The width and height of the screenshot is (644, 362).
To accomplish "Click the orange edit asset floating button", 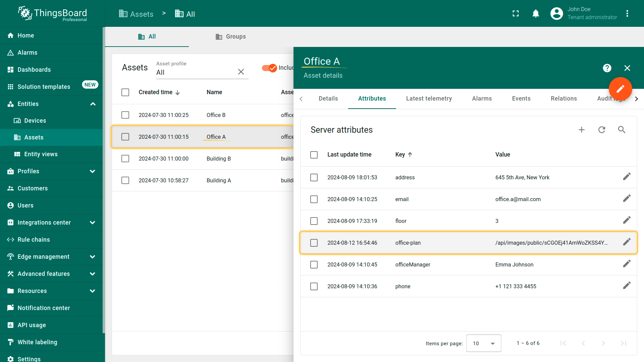I will pyautogui.click(x=620, y=89).
